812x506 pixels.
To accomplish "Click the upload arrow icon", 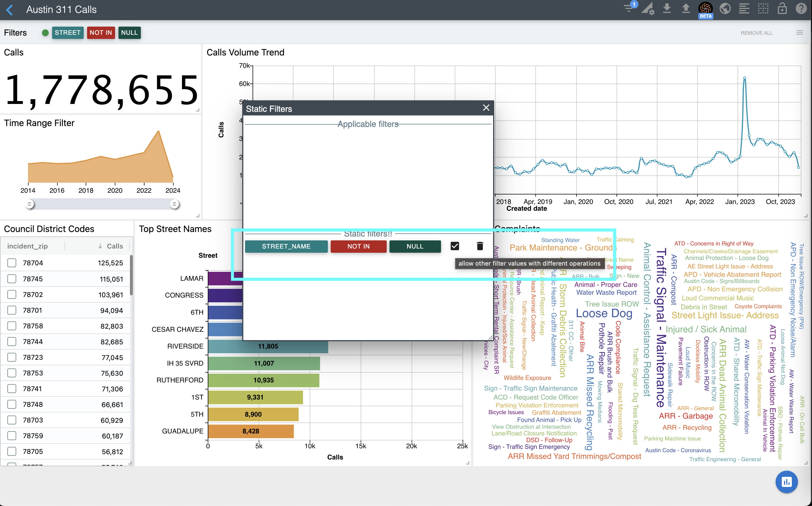I will pos(686,8).
